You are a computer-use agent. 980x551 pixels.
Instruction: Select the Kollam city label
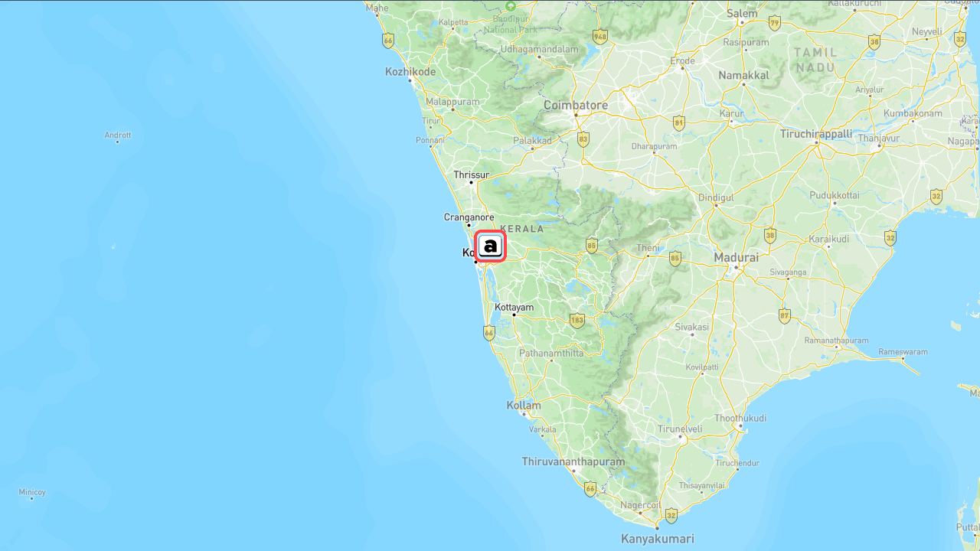(x=524, y=405)
